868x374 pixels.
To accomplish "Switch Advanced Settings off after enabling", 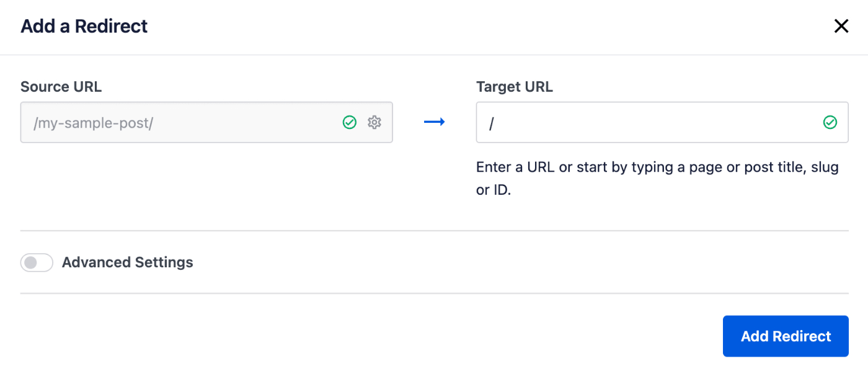I will (36, 262).
